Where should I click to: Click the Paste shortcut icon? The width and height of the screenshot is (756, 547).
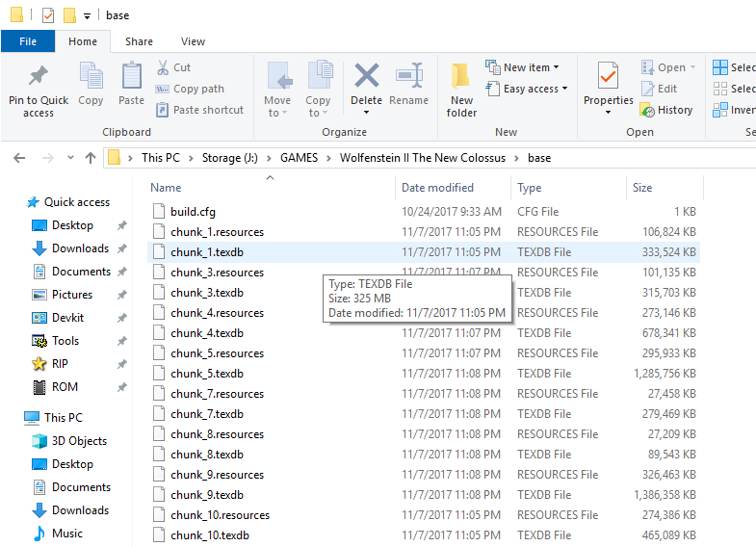[162, 110]
